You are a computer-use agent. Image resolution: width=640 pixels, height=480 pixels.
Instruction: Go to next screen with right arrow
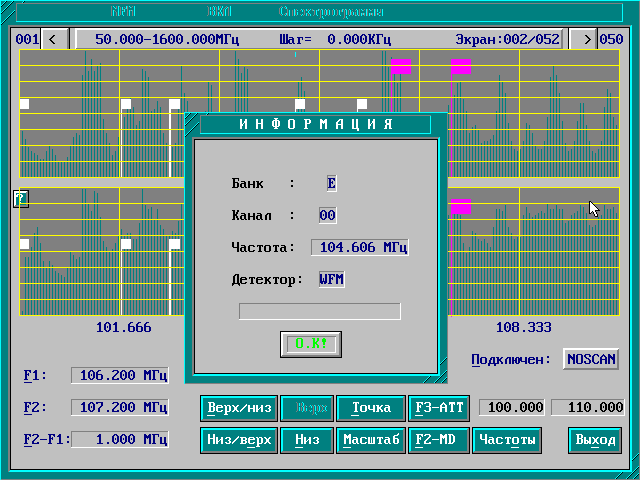[x=581, y=40]
